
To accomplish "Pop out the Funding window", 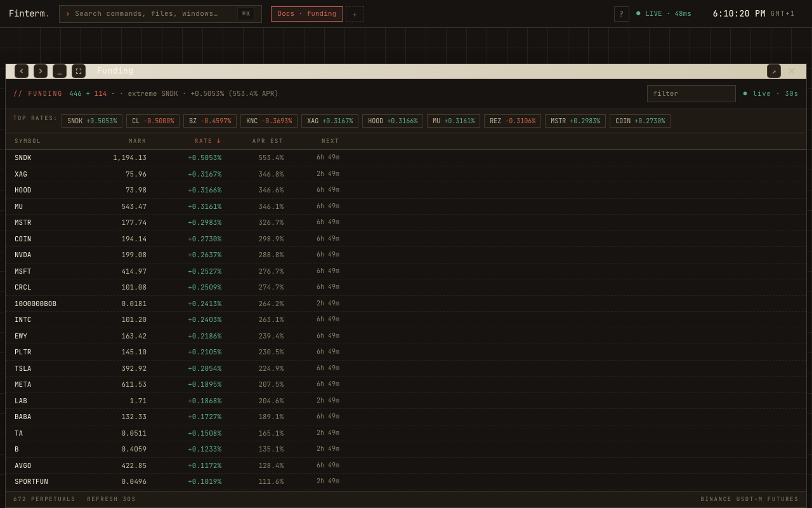I will [x=774, y=71].
